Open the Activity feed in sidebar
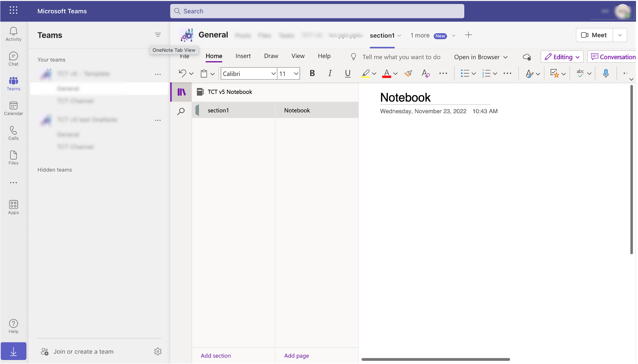The image size is (638, 364). click(13, 34)
